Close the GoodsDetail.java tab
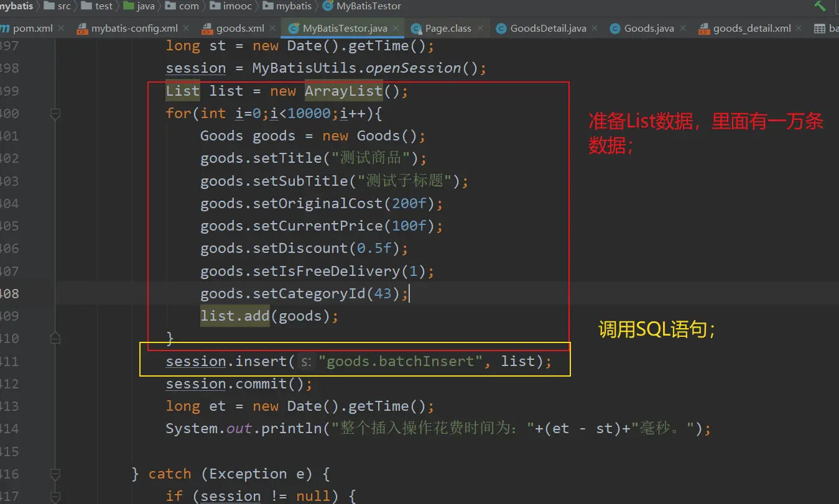The image size is (839, 504). 595,29
